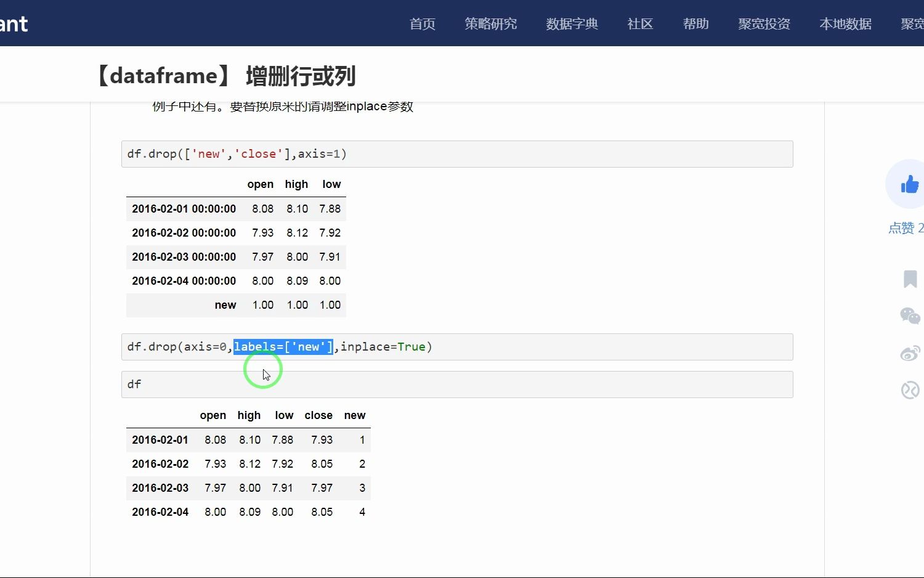Click value 8.12 in first table

coord(297,233)
